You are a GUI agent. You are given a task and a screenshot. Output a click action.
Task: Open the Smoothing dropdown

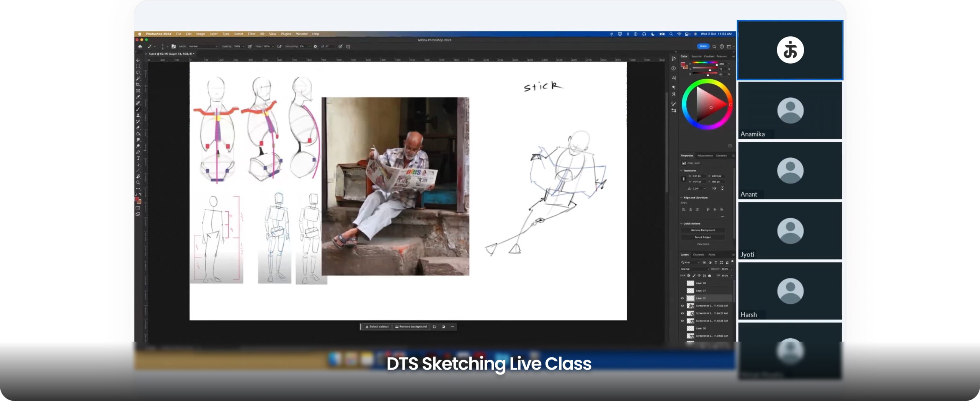pyautogui.click(x=309, y=46)
